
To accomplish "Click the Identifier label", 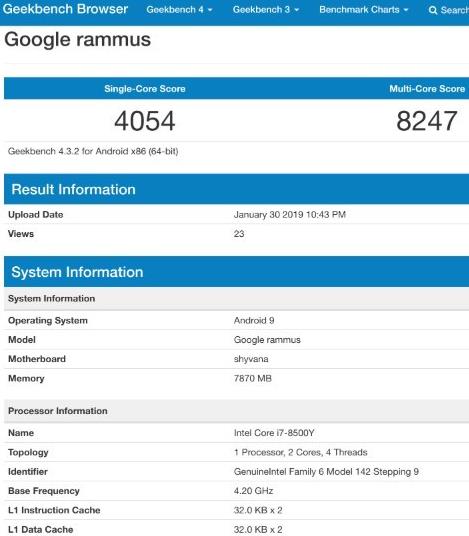I will click(x=28, y=472).
